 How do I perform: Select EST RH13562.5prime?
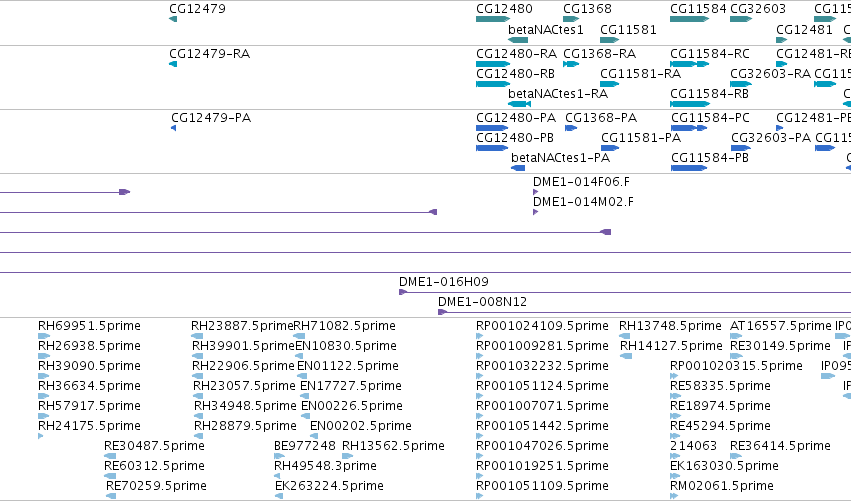click(x=393, y=446)
